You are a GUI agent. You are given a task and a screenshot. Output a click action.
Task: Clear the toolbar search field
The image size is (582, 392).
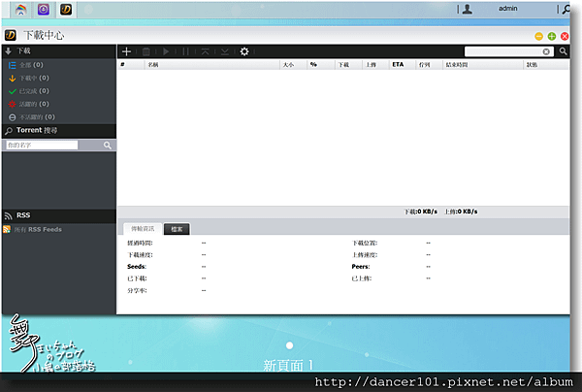pyautogui.click(x=546, y=51)
